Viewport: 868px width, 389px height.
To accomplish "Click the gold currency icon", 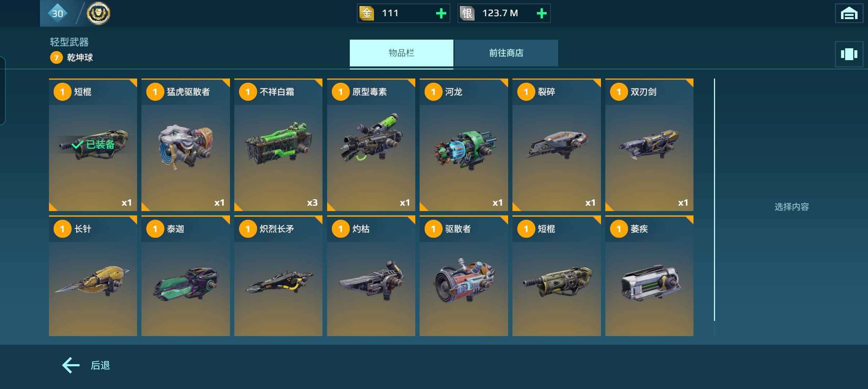I will coord(367,14).
